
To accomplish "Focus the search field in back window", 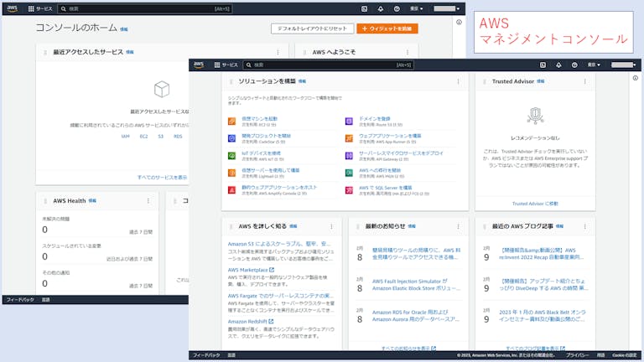I will [x=145, y=8].
